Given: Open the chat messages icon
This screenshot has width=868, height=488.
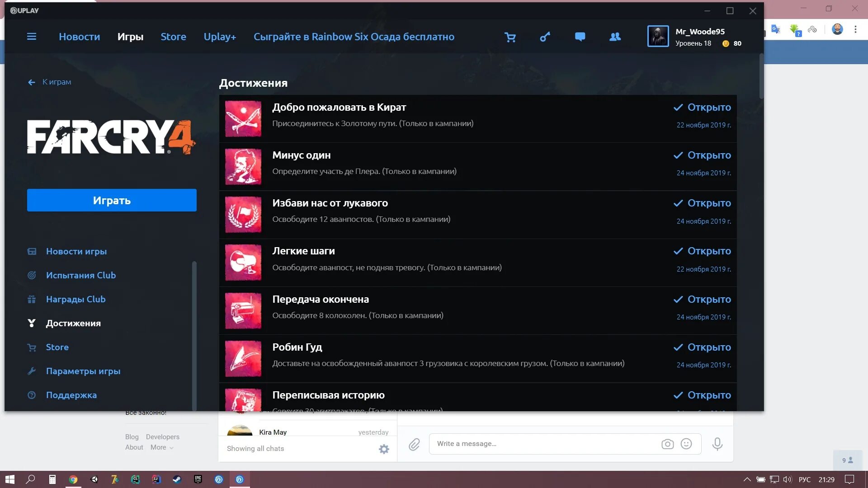Looking at the screenshot, I should tap(580, 37).
